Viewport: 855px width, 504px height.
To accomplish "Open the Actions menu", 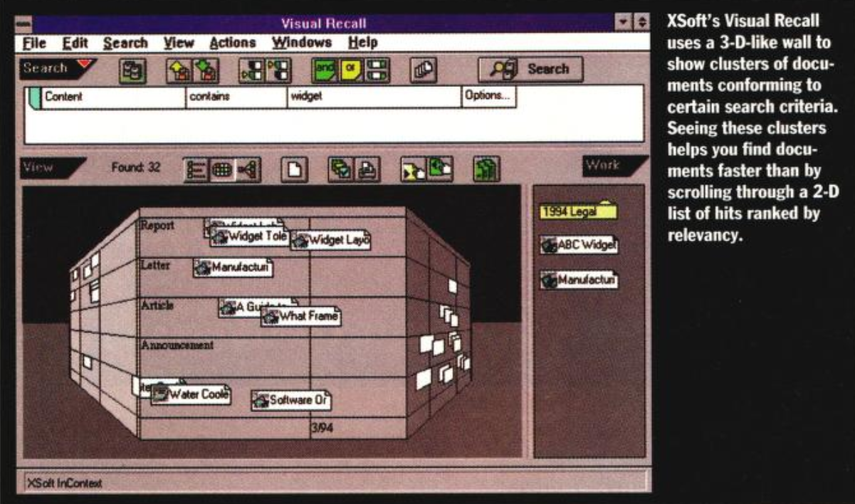I will click(x=233, y=43).
